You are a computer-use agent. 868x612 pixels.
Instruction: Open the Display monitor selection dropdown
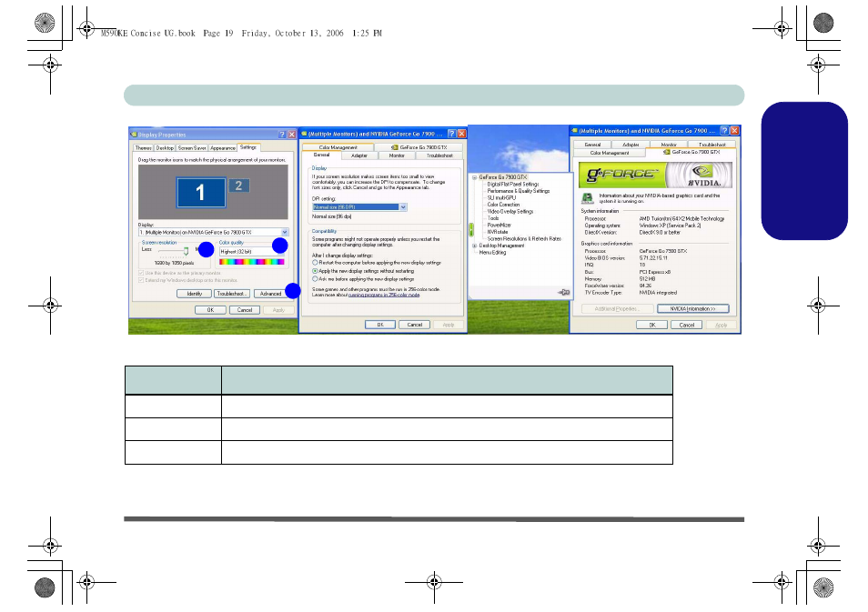click(285, 232)
